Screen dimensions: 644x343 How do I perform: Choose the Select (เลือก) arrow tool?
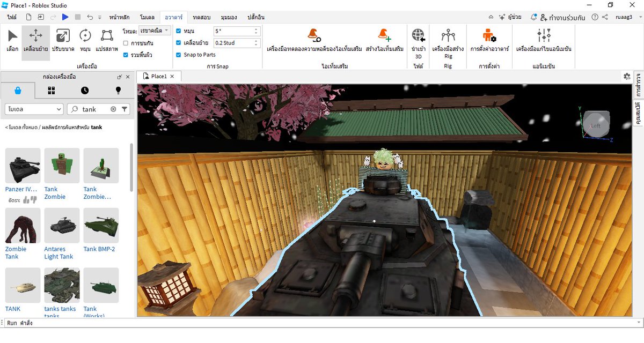tap(12, 40)
